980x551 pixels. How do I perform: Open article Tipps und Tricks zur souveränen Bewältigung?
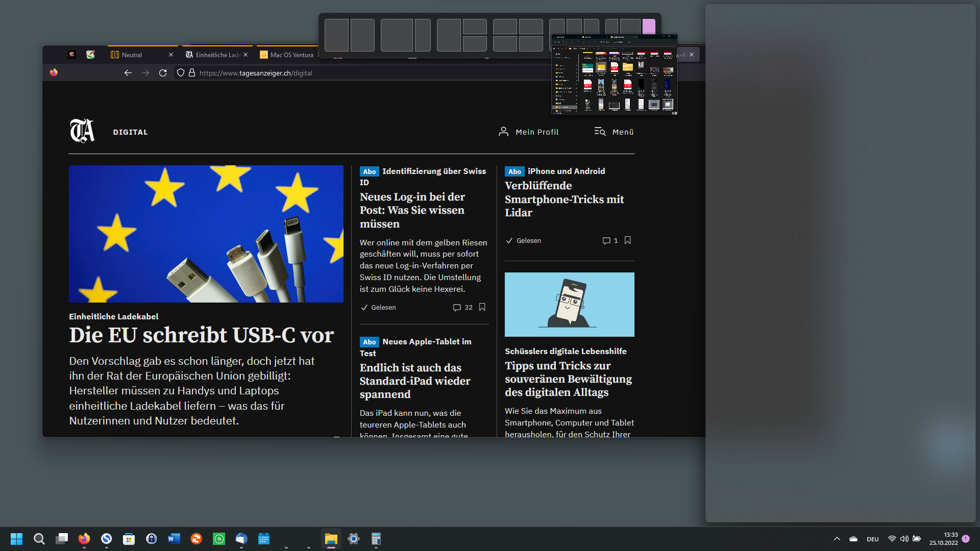point(568,379)
